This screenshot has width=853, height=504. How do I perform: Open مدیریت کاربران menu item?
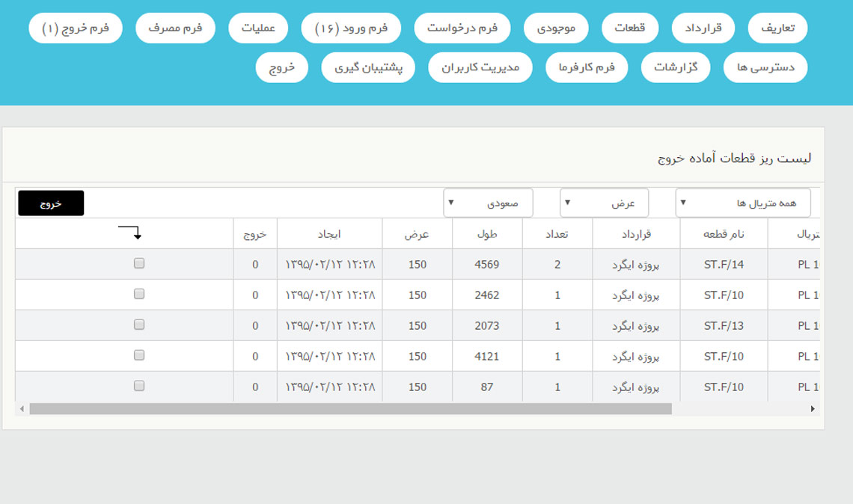(480, 67)
